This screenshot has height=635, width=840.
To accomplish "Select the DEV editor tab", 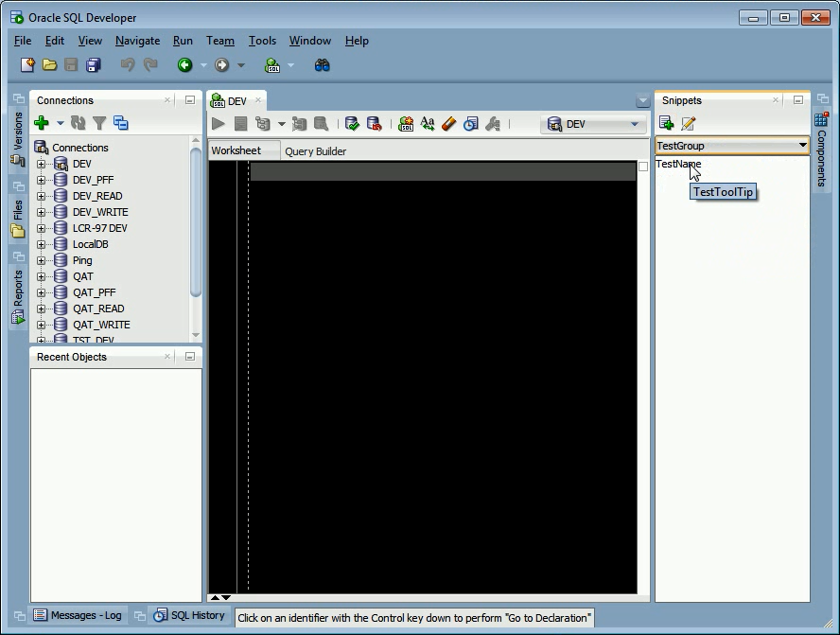I will [x=236, y=100].
